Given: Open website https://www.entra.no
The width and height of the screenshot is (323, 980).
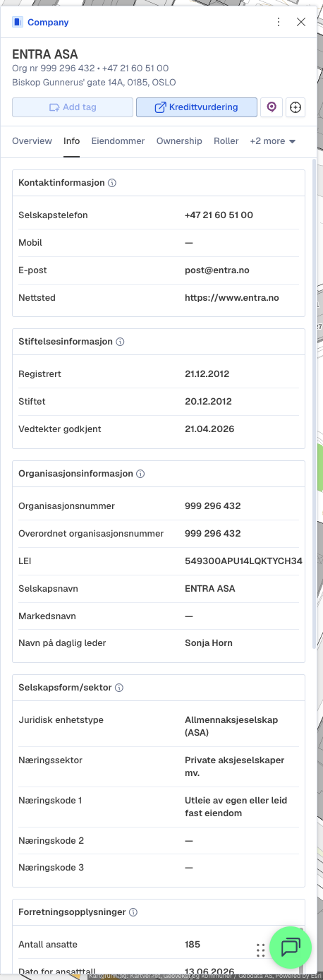Looking at the screenshot, I should pos(232,298).
